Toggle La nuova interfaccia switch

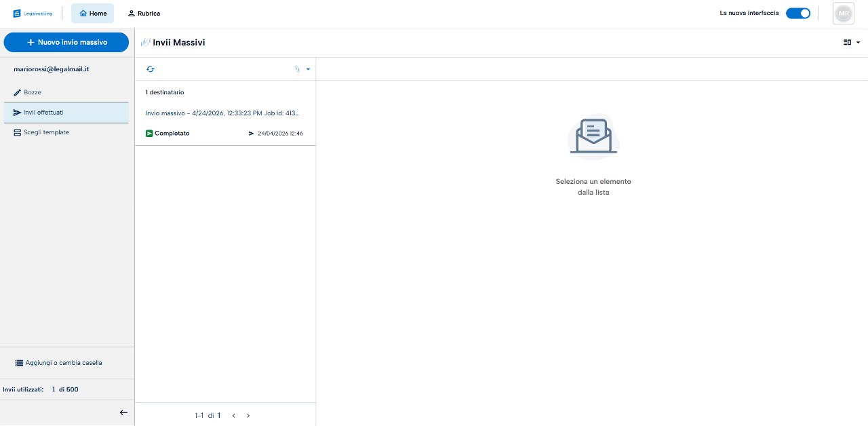798,13
